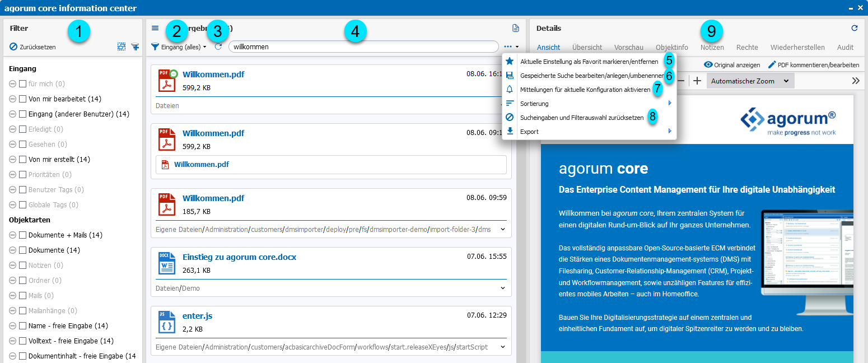Click the small PDF icon of nested attachment
Viewport: 868px width, 363px height.
tap(165, 165)
